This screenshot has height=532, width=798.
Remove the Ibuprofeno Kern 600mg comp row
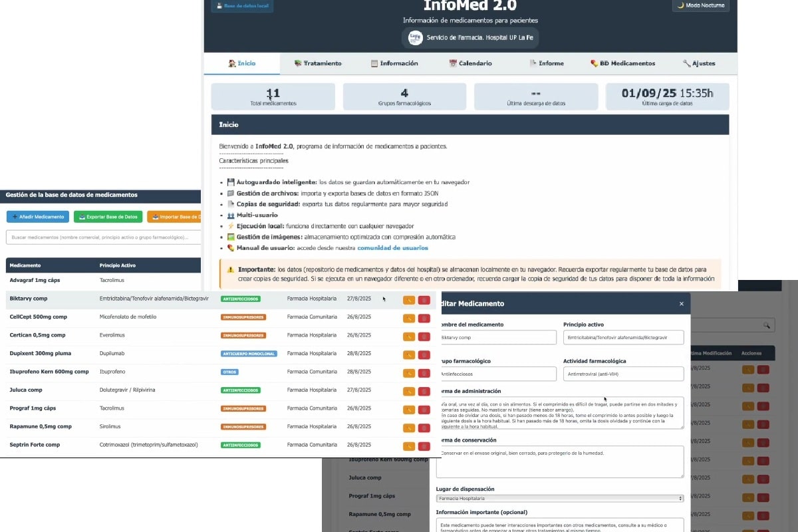[x=424, y=372]
